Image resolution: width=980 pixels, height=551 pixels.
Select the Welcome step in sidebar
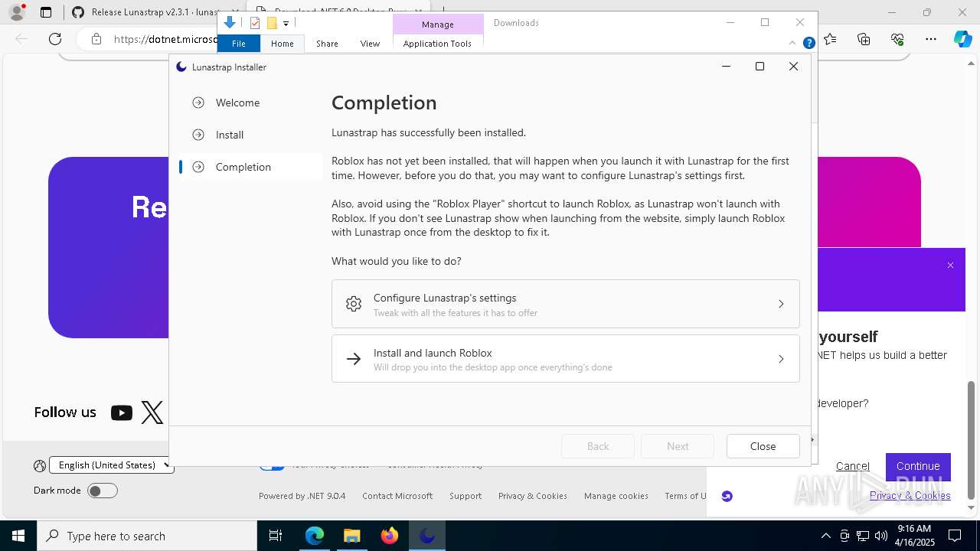click(249, 103)
